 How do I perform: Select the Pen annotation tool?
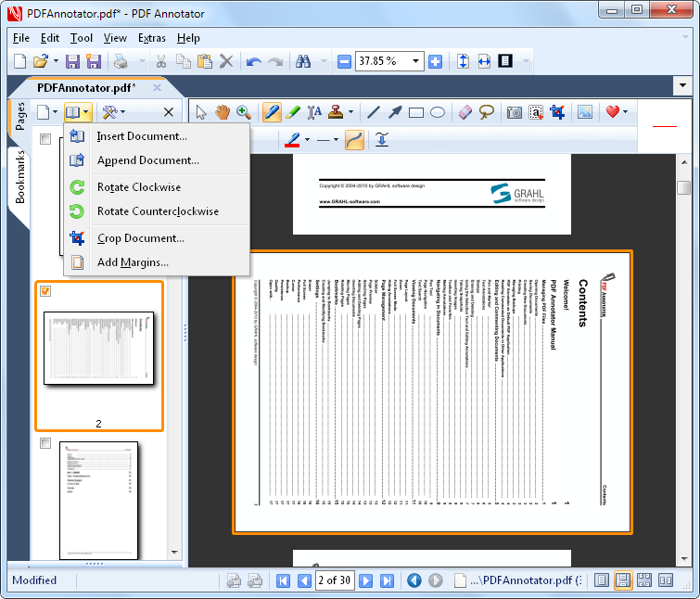click(x=272, y=112)
